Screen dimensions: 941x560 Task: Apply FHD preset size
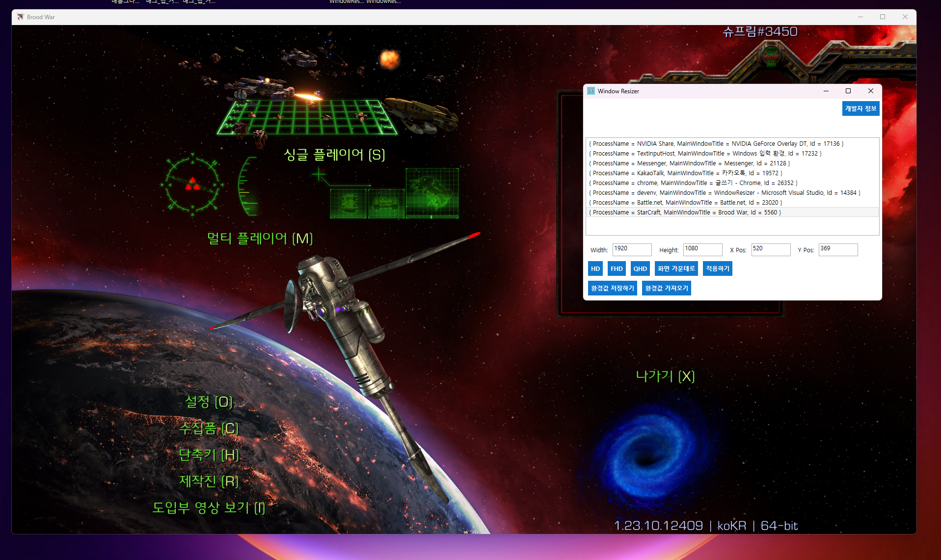point(617,268)
